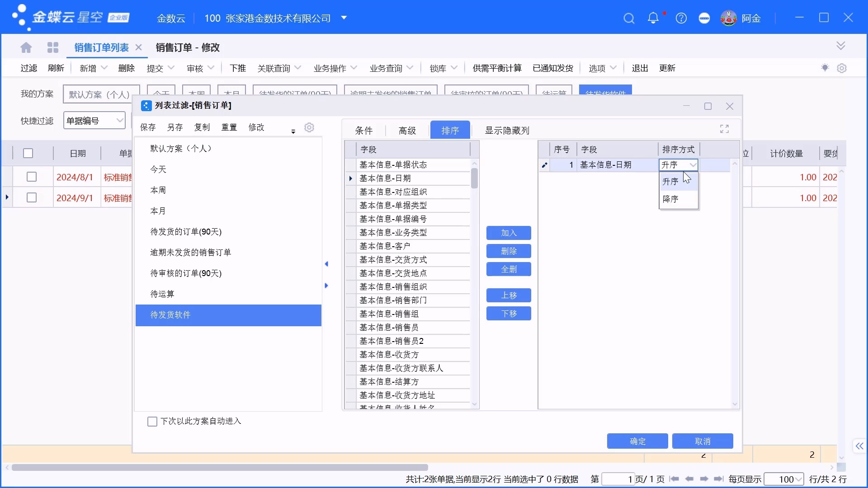Open the 单据编号 quick filter dropdown
The width and height of the screenshot is (868, 488).
[120, 121]
